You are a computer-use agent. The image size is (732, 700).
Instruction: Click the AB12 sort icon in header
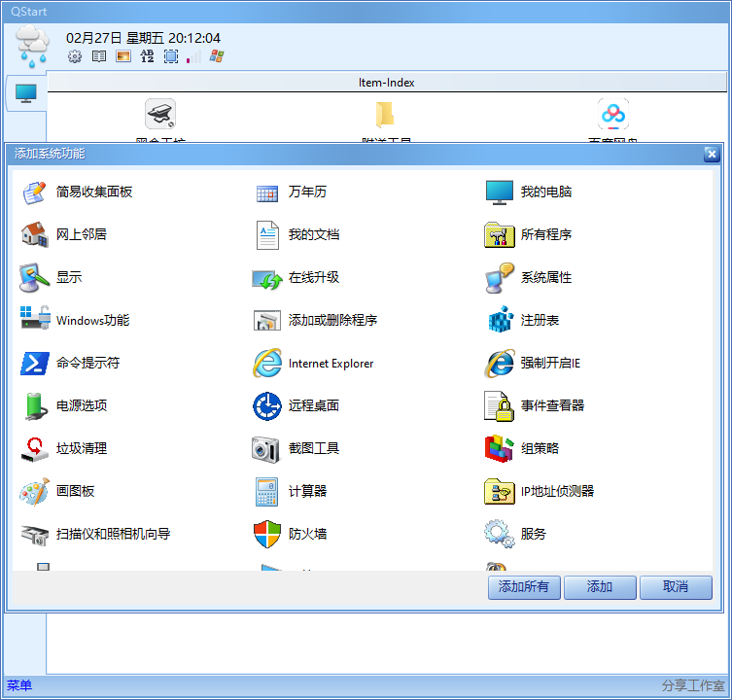(147, 56)
